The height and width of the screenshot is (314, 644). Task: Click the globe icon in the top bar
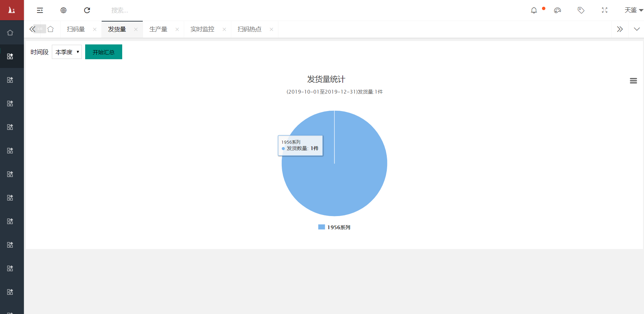click(x=63, y=10)
